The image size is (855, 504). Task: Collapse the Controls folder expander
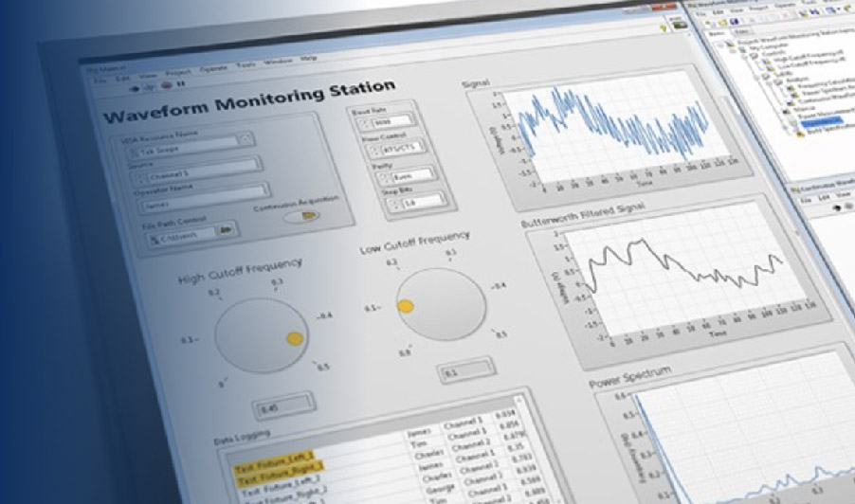[744, 57]
